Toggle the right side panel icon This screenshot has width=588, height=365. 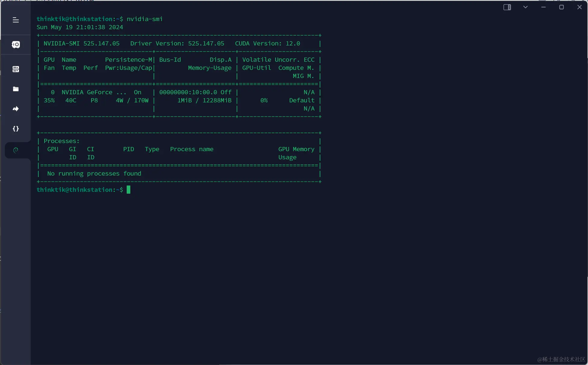click(507, 7)
